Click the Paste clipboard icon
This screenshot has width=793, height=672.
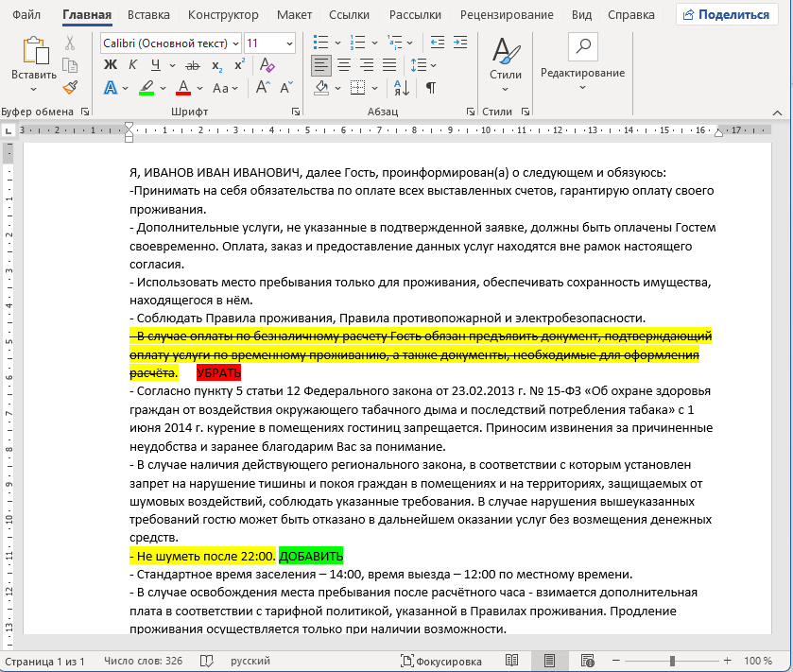(x=36, y=50)
